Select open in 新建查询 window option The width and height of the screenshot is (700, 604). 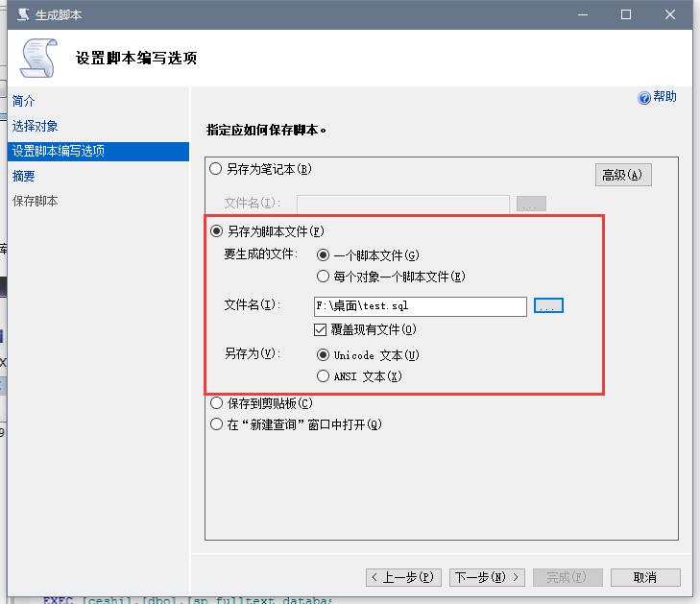coord(216,424)
